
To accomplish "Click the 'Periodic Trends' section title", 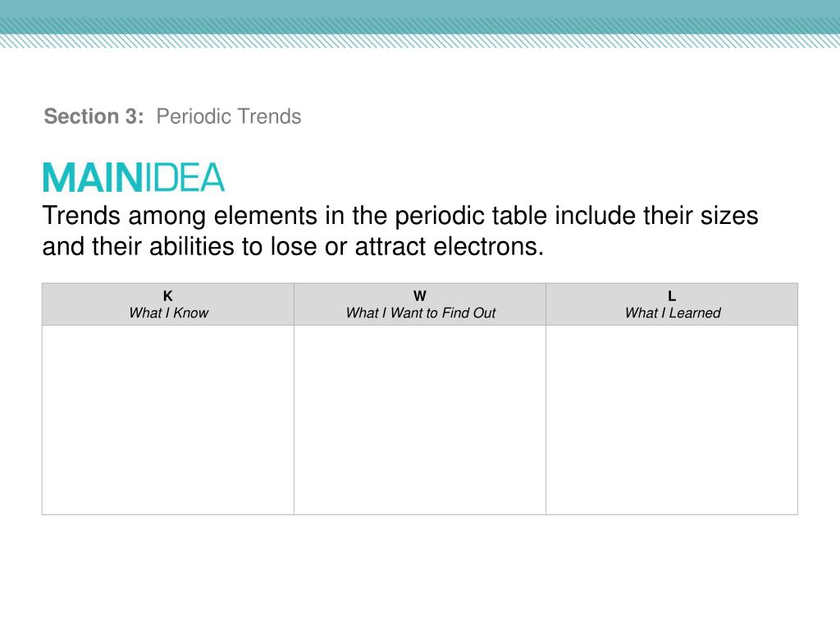I will coord(229,116).
